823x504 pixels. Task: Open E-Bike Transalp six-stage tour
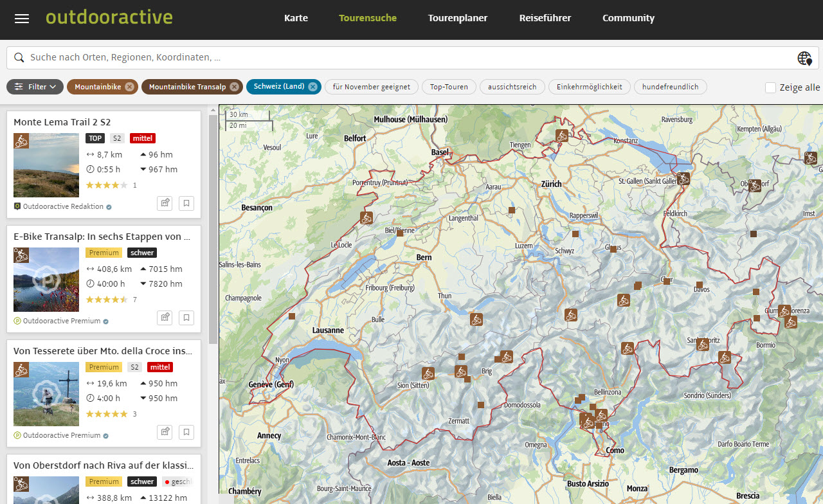103,237
